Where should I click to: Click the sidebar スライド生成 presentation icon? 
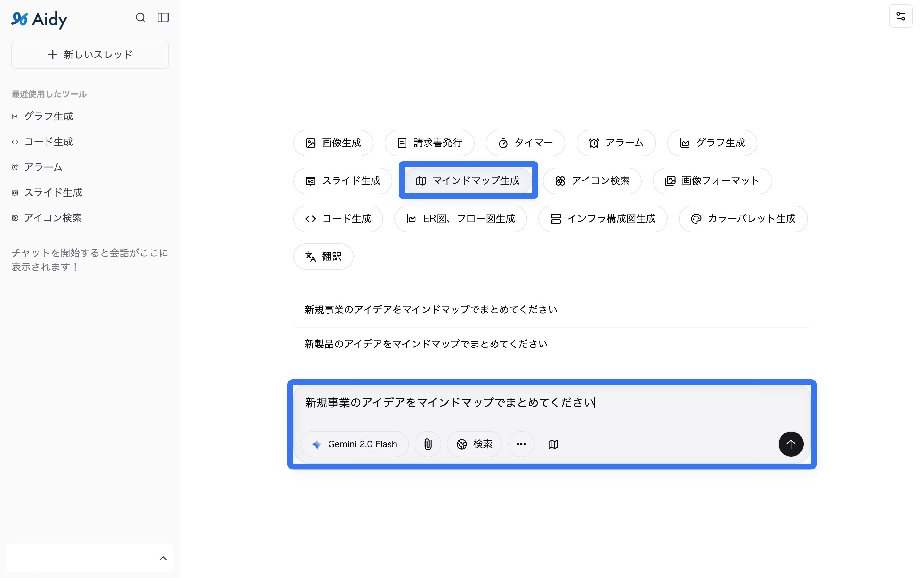point(14,193)
